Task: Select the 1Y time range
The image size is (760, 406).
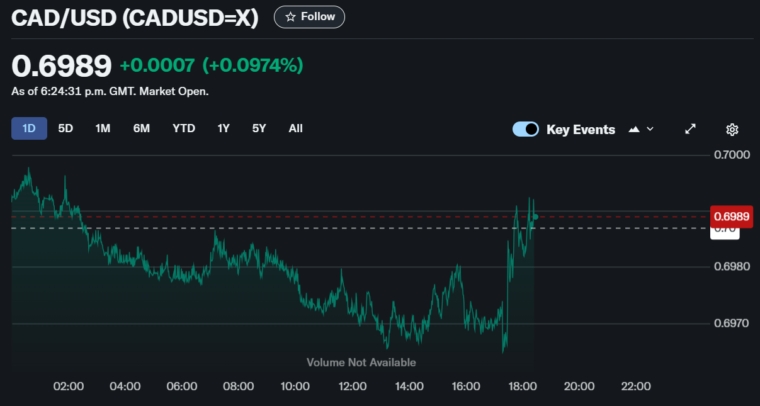Action: coord(223,128)
